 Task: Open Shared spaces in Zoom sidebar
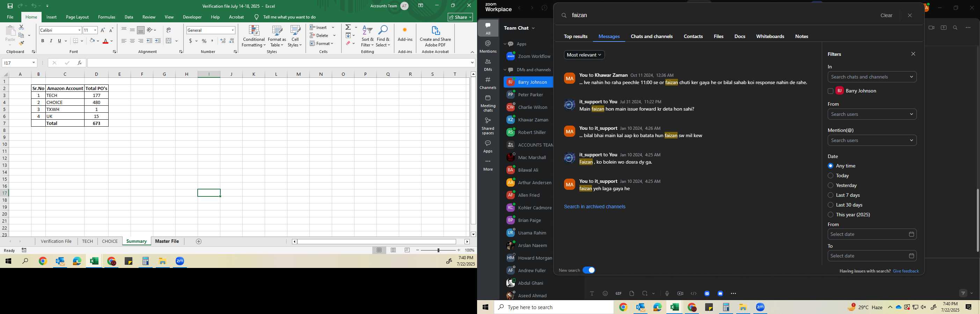click(x=488, y=126)
